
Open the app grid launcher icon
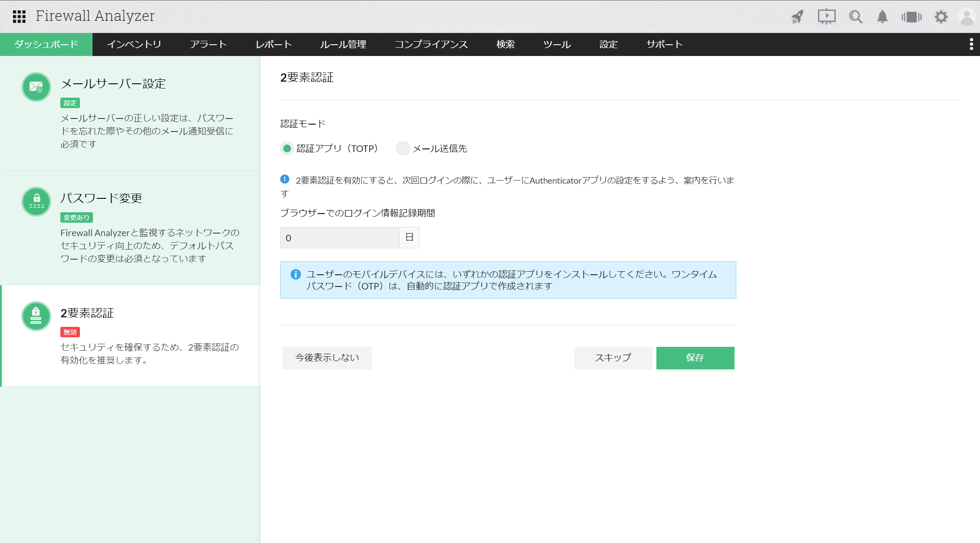point(19,16)
